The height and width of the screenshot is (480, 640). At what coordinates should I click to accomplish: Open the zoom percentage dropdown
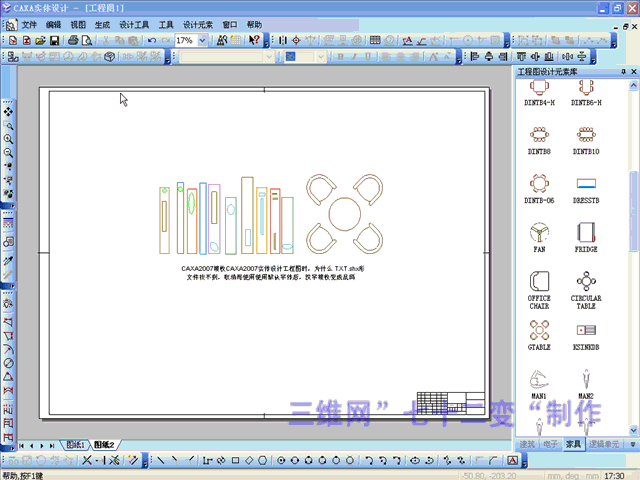202,40
